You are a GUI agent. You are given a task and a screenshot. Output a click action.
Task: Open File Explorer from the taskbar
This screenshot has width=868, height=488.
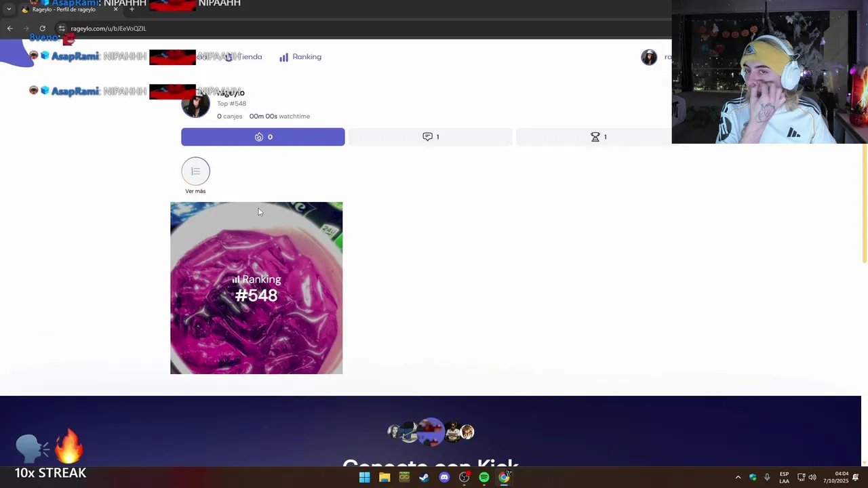(384, 477)
